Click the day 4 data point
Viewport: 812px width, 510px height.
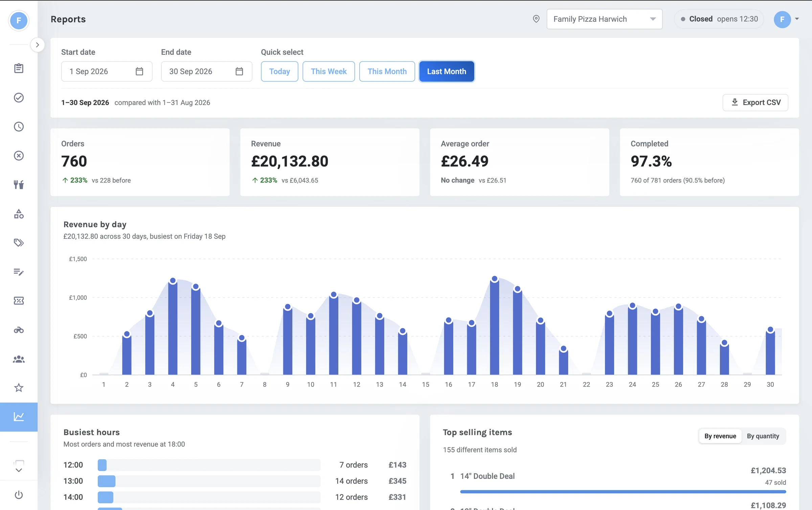click(173, 281)
